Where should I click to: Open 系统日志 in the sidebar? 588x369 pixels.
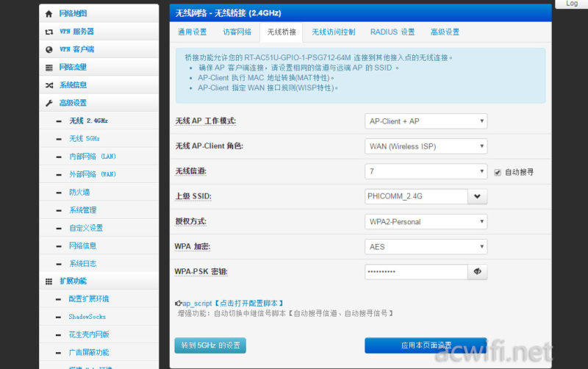(x=99, y=264)
